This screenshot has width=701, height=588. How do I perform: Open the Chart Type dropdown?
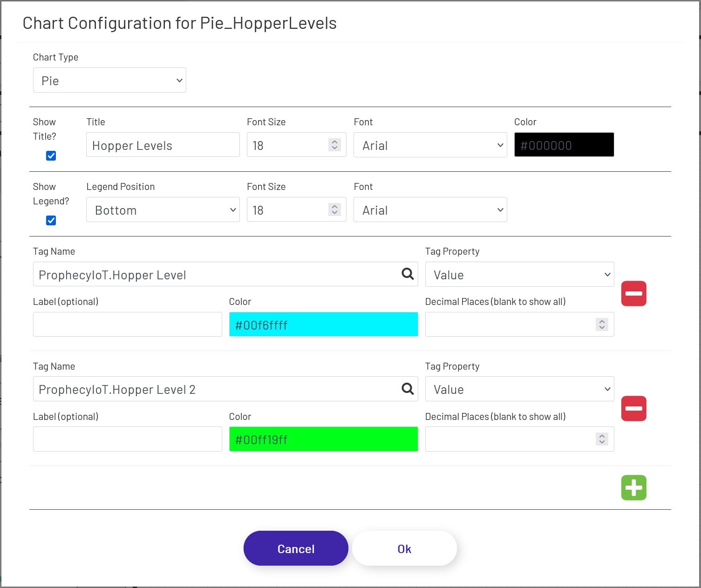coord(109,81)
